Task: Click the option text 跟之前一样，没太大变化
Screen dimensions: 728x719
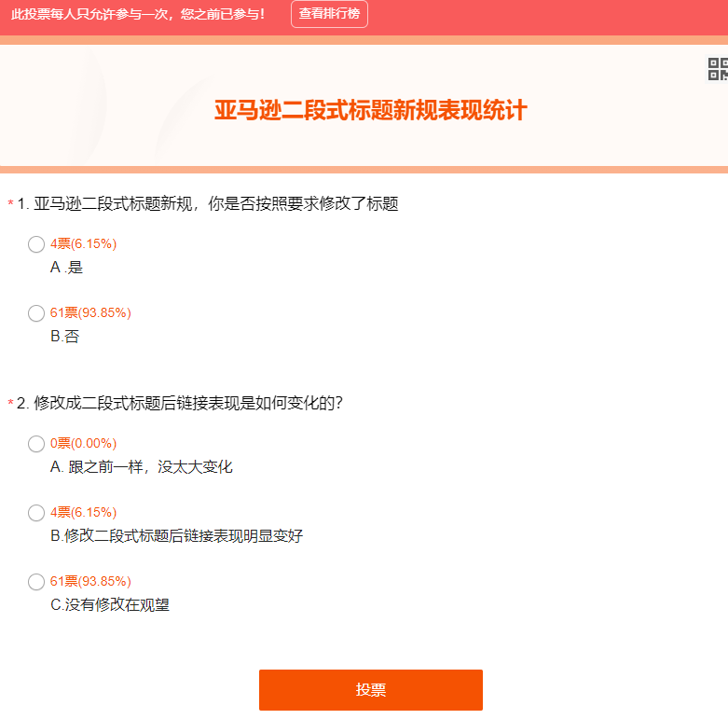Action: click(141, 466)
